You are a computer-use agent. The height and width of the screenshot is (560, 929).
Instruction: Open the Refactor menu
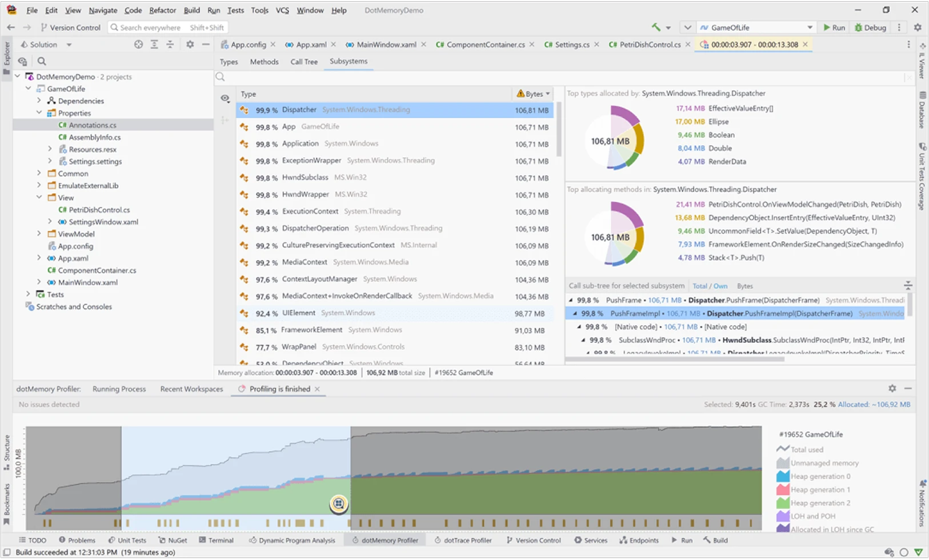point(162,10)
